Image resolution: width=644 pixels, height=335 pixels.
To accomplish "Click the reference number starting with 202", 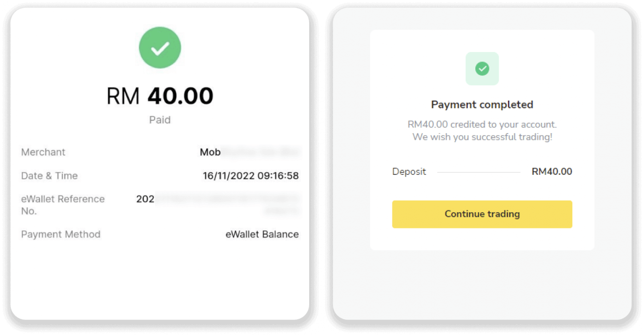I will (145, 199).
